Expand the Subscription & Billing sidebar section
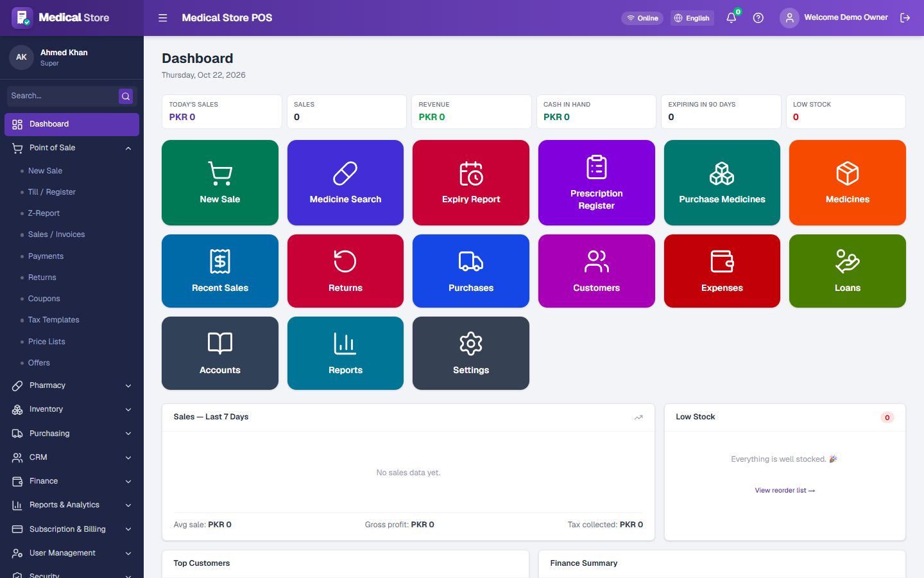Image resolution: width=924 pixels, height=578 pixels. click(x=72, y=529)
